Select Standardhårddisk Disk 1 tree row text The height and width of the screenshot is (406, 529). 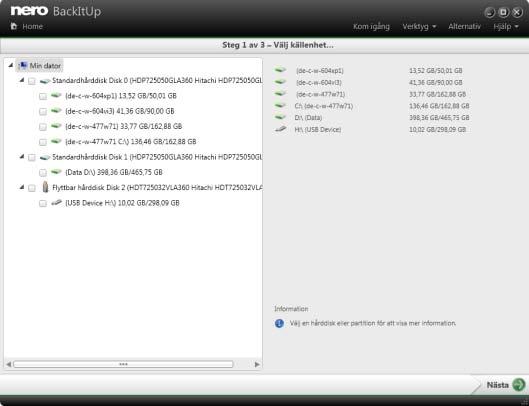coord(157,157)
